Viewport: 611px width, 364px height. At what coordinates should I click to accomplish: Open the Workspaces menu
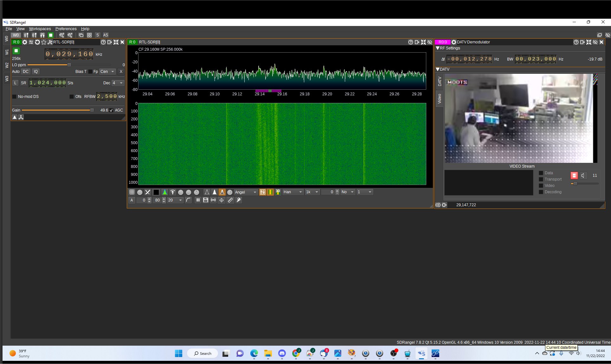[x=40, y=29]
